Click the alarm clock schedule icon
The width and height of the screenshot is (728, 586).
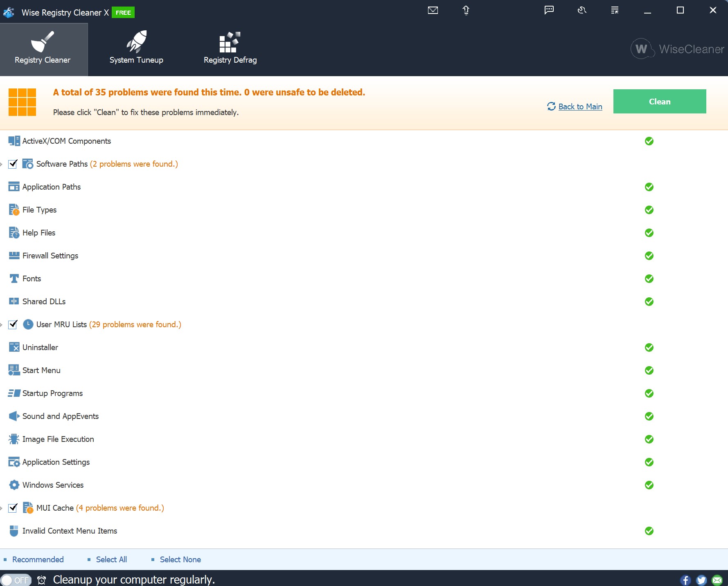click(x=41, y=580)
